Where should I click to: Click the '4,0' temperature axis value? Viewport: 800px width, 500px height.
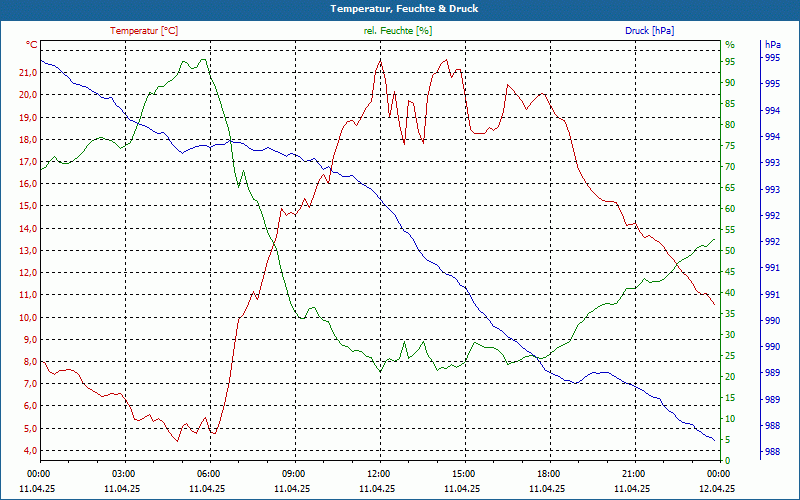click(30, 451)
